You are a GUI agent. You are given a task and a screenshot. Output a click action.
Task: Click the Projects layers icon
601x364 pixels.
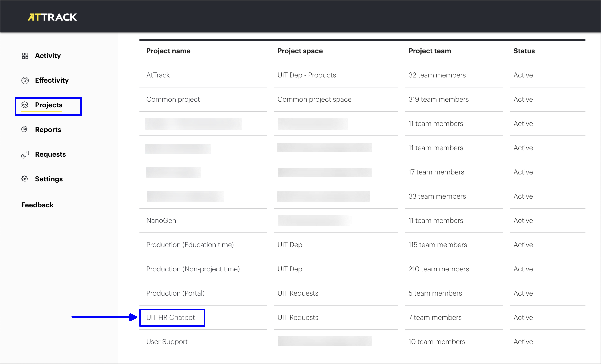(25, 105)
